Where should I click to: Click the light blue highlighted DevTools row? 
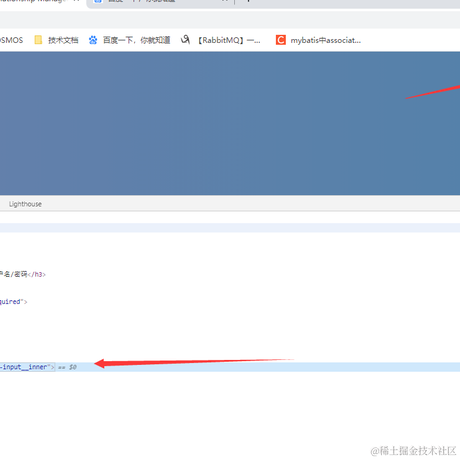pyautogui.click(x=230, y=228)
